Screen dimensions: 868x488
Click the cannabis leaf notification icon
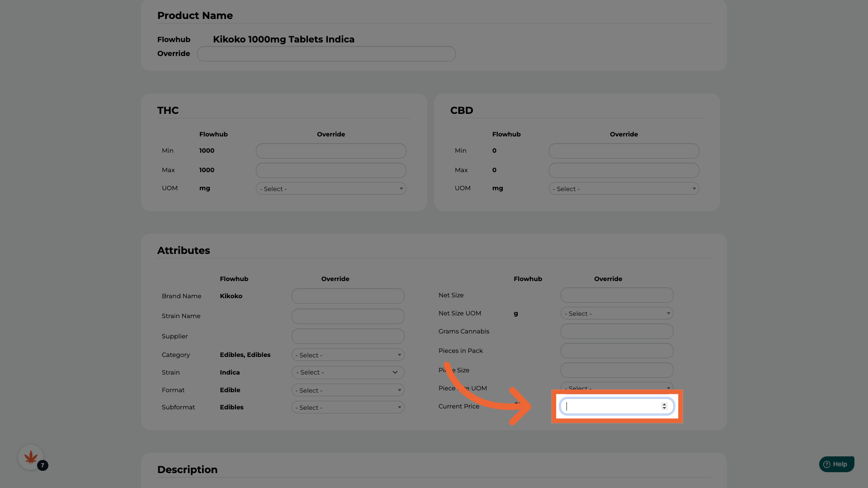(31, 457)
